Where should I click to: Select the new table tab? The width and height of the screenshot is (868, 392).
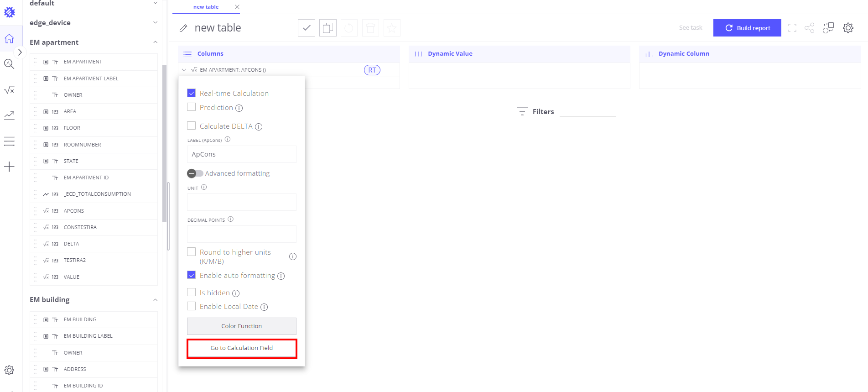pyautogui.click(x=206, y=7)
